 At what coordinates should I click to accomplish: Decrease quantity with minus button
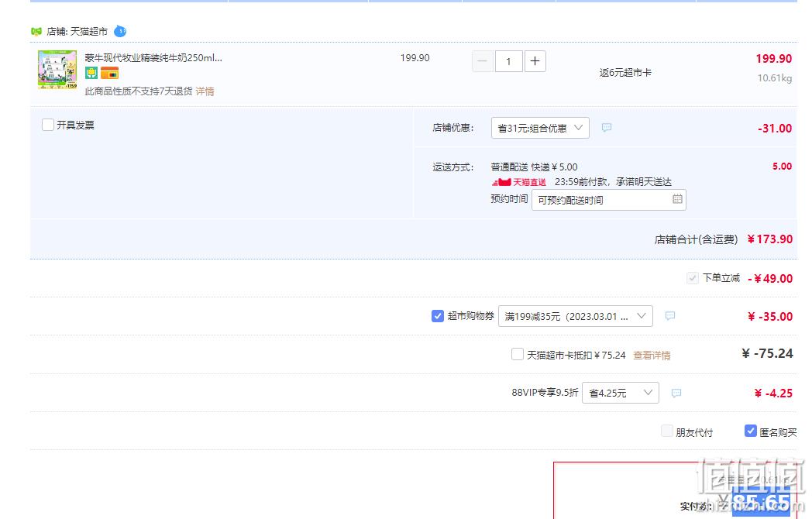[482, 61]
